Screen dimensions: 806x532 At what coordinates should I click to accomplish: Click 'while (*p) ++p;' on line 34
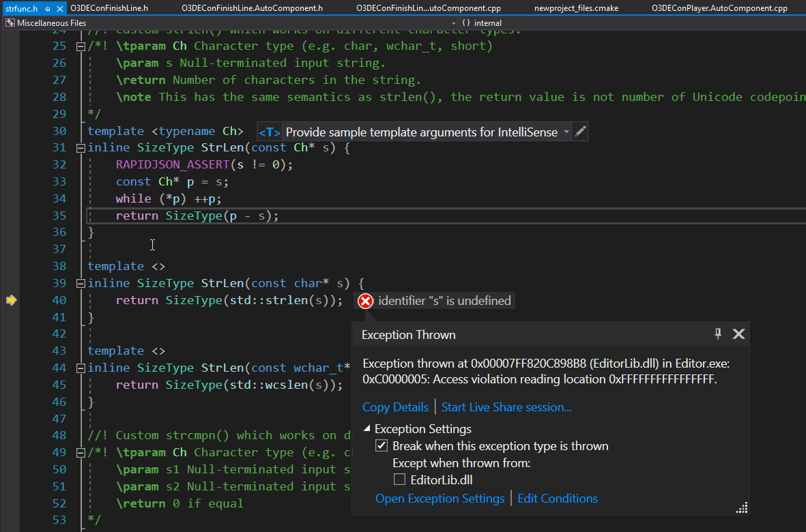(x=169, y=198)
